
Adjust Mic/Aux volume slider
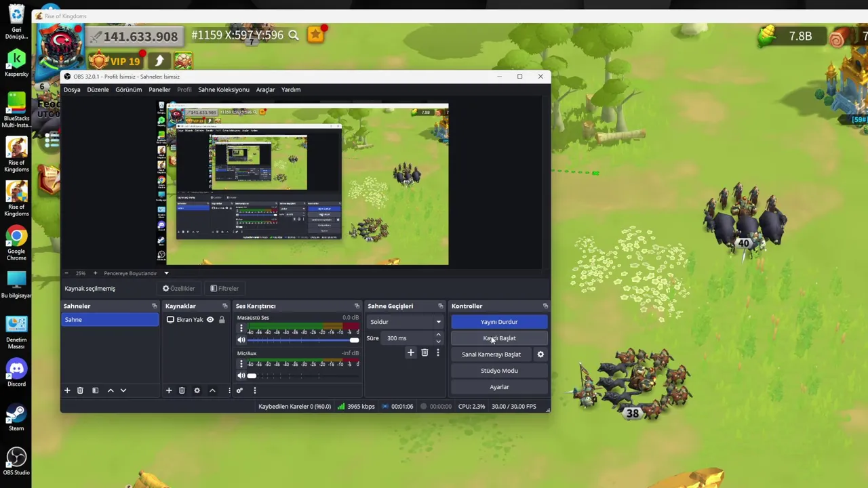coord(304,375)
